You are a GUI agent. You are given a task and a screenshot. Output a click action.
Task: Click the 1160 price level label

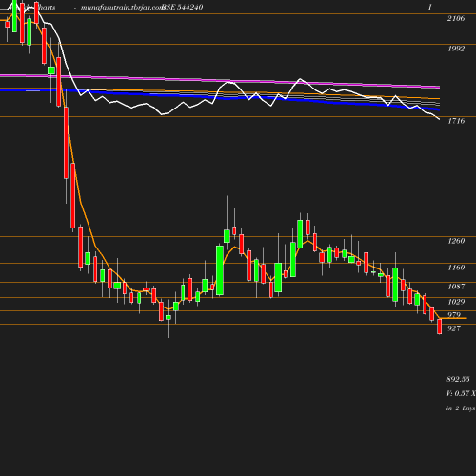(x=456, y=268)
